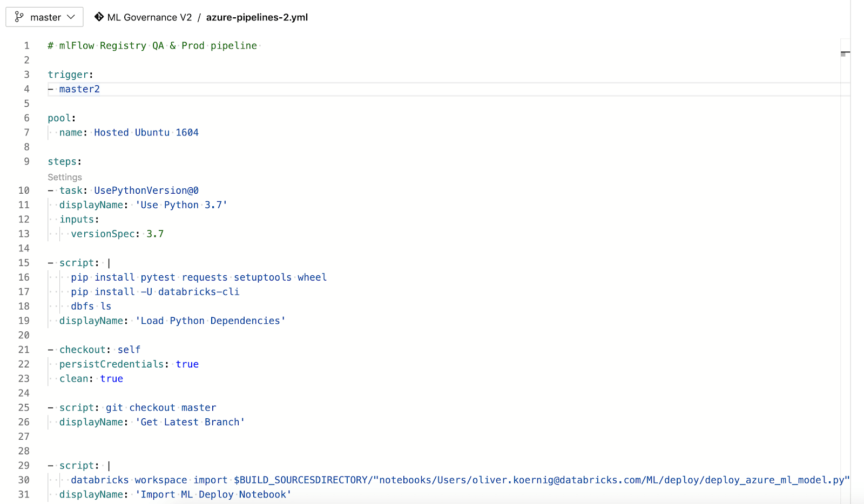Click the 'Import ML Deploy Notebook' display name
This screenshot has width=864, height=504.
click(213, 495)
